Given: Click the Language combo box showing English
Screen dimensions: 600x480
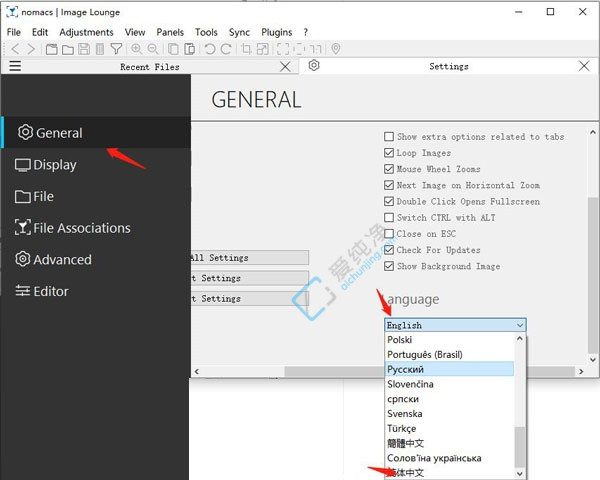Looking at the screenshot, I should point(455,325).
